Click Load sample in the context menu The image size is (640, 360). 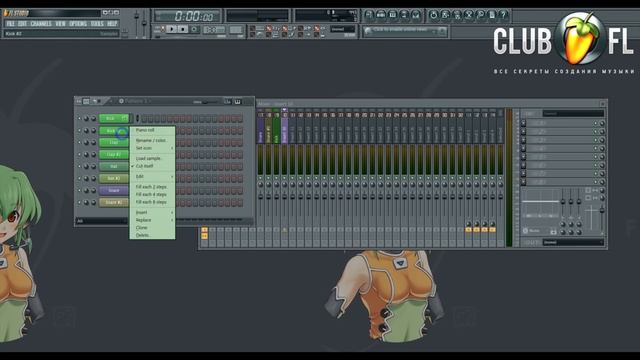pos(152,158)
